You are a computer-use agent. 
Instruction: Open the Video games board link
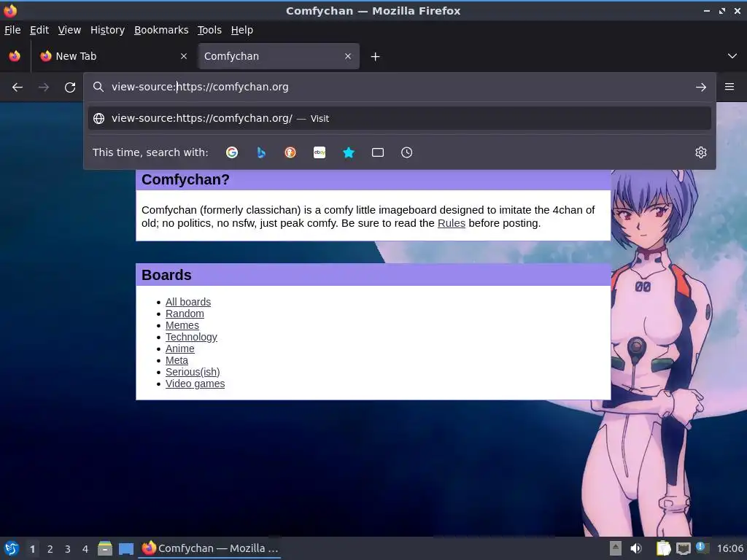pyautogui.click(x=195, y=384)
